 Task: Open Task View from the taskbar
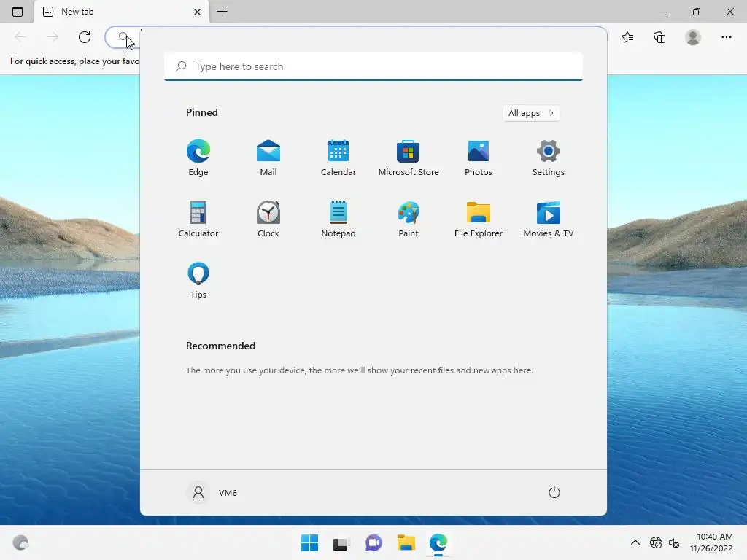[340, 542]
